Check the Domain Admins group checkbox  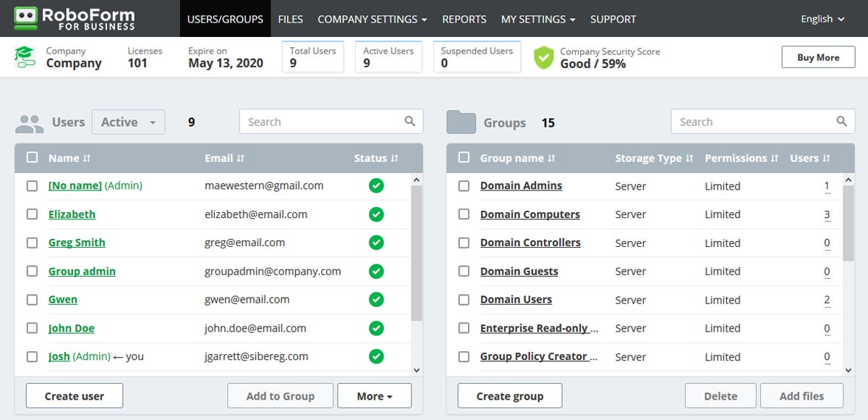[x=464, y=186]
